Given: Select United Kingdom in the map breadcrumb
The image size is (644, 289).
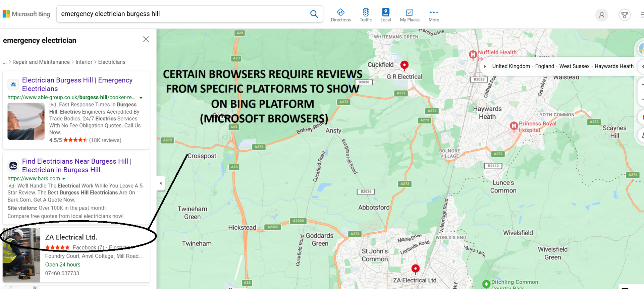Looking at the screenshot, I should point(511,66).
